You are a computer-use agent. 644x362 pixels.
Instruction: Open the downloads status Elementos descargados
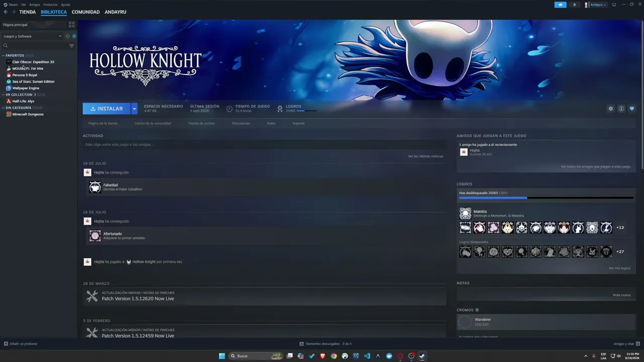coord(326,344)
